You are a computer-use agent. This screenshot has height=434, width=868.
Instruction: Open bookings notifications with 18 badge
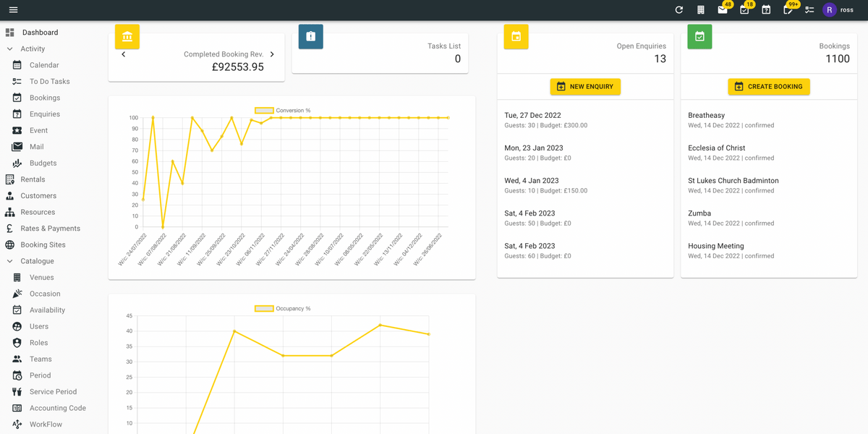point(744,10)
